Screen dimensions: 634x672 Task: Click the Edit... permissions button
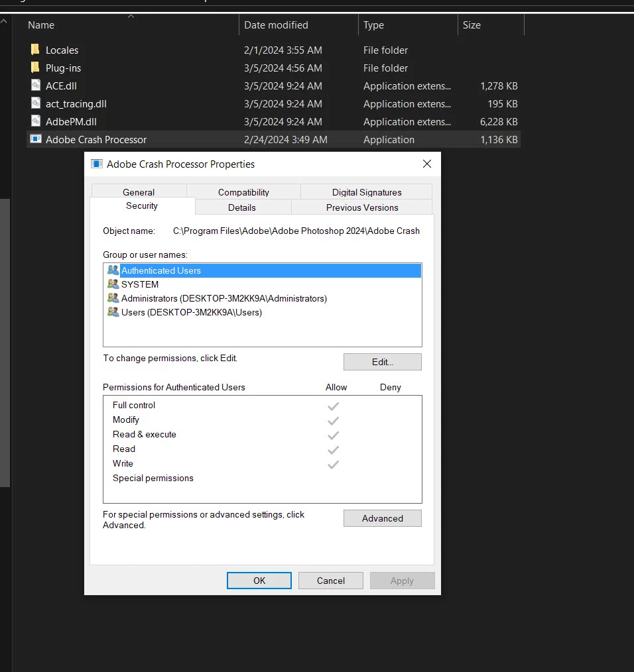pyautogui.click(x=382, y=362)
